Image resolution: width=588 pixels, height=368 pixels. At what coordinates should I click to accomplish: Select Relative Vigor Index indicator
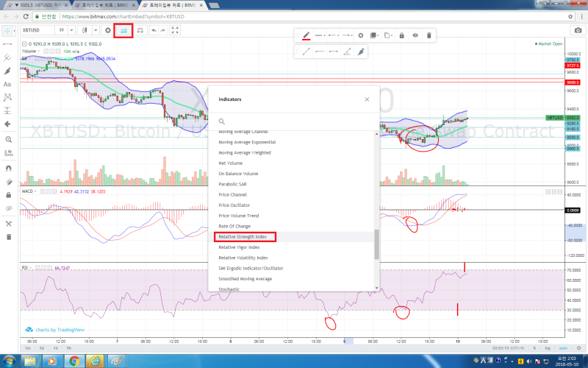point(239,247)
